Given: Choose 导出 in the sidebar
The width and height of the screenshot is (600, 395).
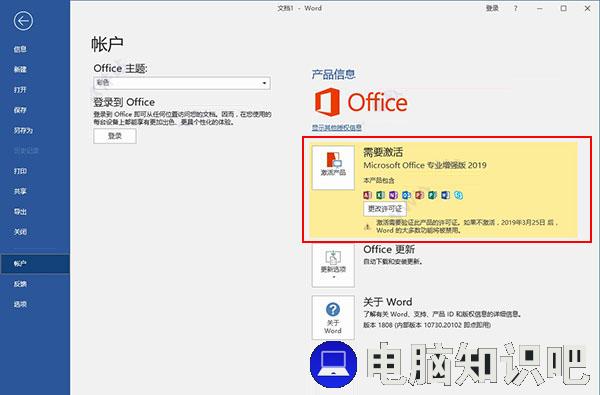Looking at the screenshot, I should [20, 211].
